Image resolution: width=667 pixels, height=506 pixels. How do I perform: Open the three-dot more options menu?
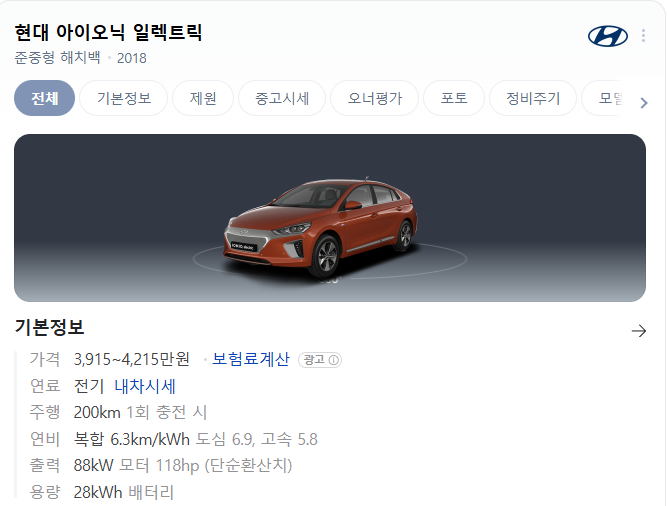643,36
